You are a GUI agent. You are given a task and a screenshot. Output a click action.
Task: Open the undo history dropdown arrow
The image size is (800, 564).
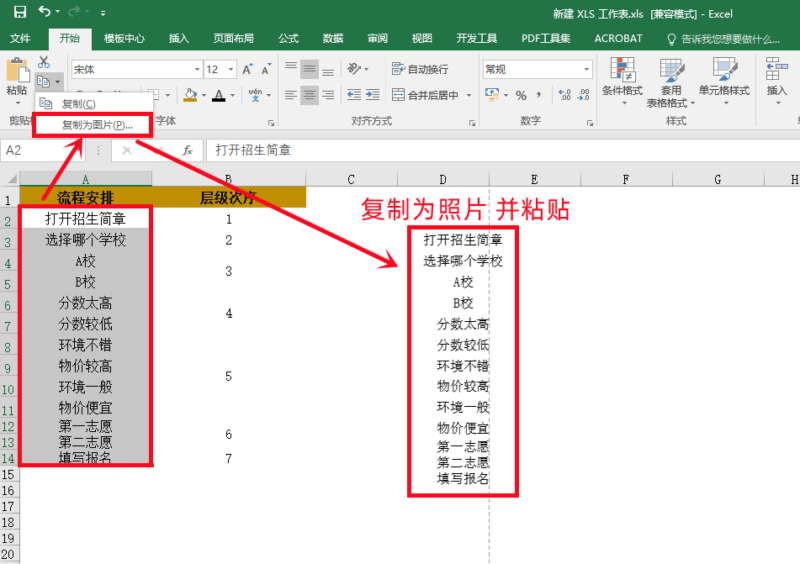(x=57, y=12)
